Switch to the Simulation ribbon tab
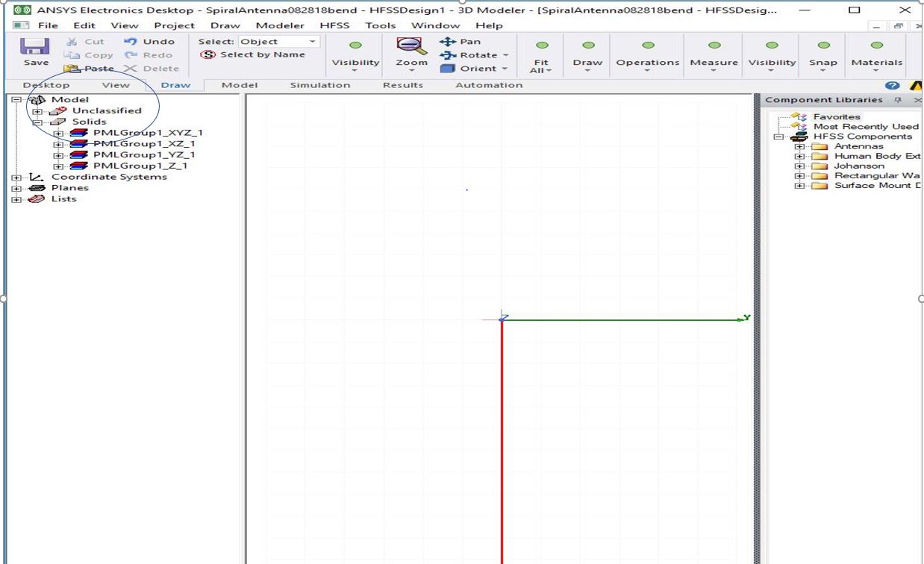The width and height of the screenshot is (924, 564). 319,85
